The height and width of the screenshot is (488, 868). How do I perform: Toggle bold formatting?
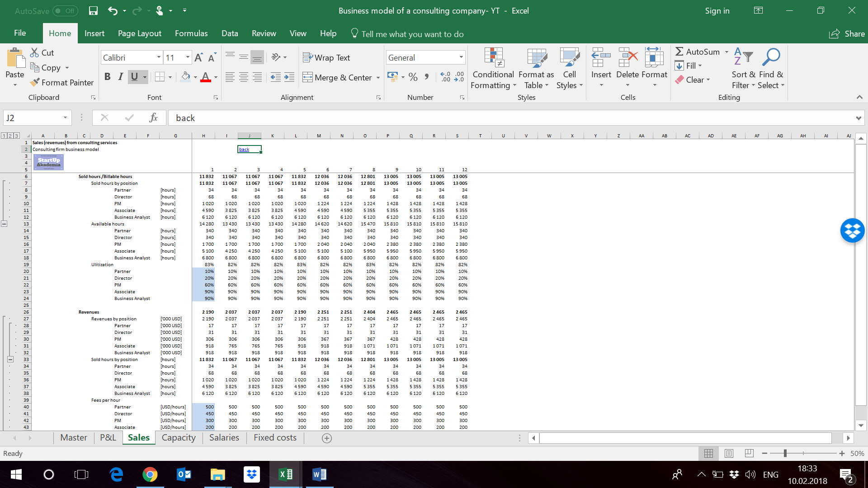pyautogui.click(x=107, y=76)
